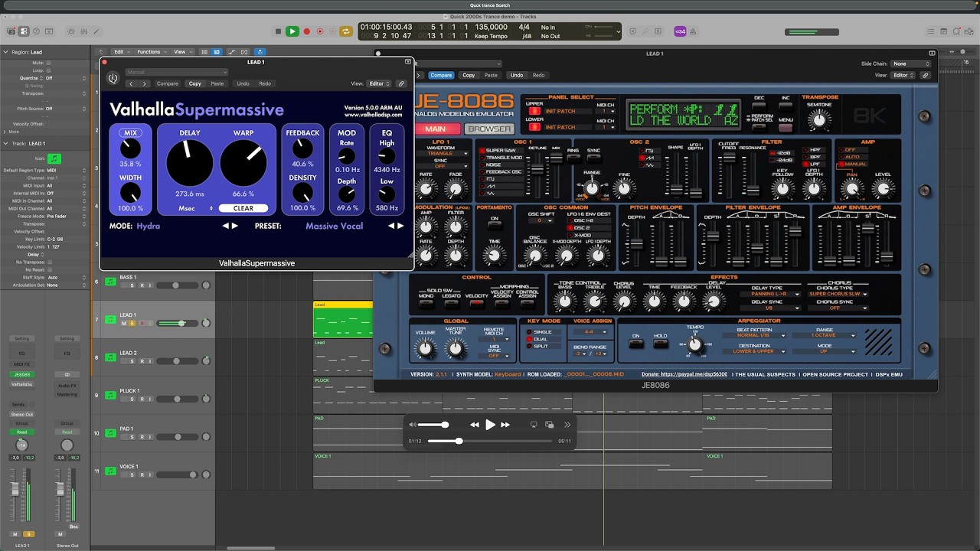980x551 pixels.
Task: Adjust the video player volume slider
Action: tap(434, 425)
